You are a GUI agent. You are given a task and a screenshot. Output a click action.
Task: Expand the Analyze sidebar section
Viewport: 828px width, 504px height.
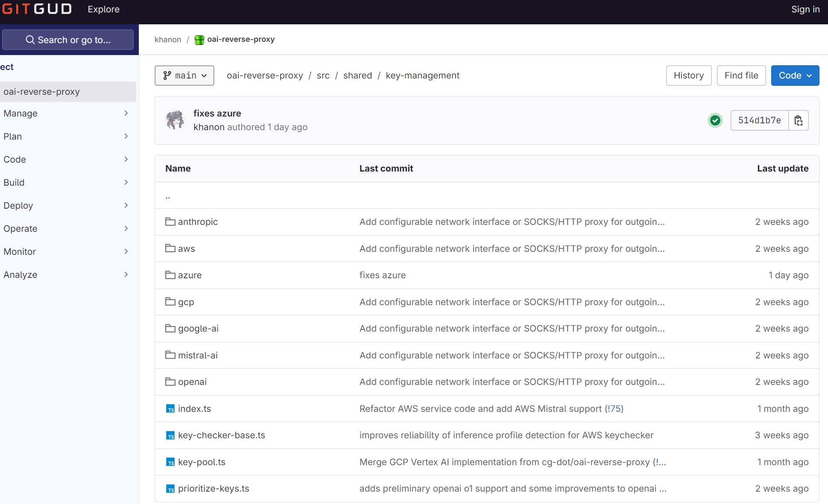tap(66, 275)
